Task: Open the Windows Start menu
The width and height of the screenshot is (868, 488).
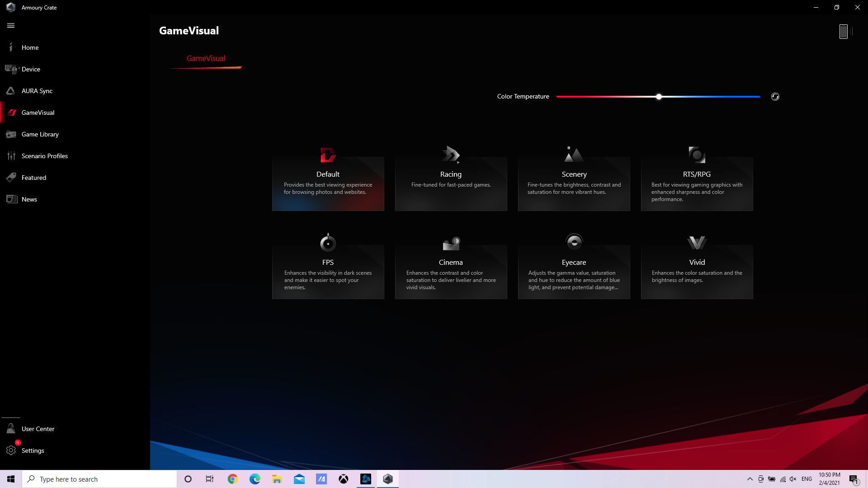Action: pos(11,479)
